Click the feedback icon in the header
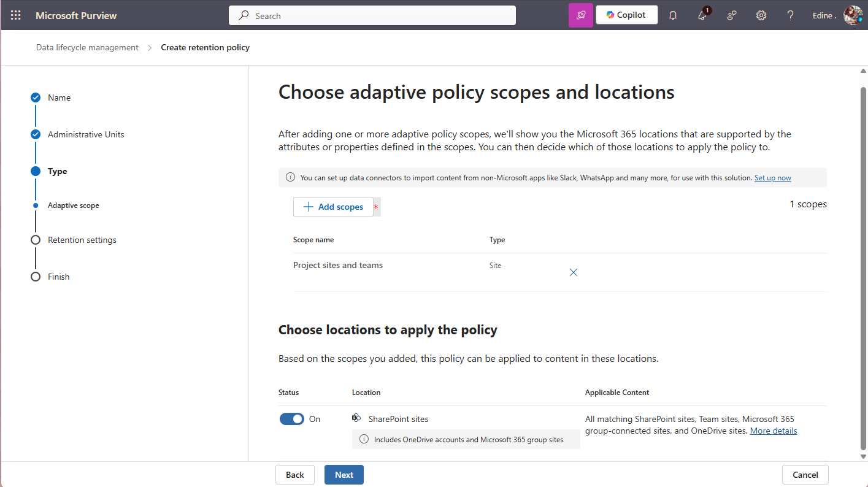 pos(731,15)
